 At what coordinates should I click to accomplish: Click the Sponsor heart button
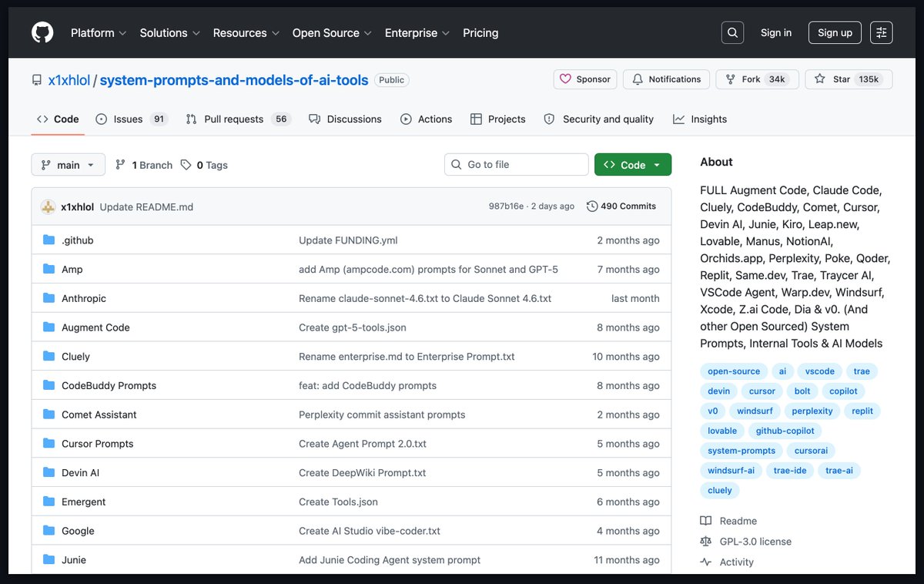point(584,79)
